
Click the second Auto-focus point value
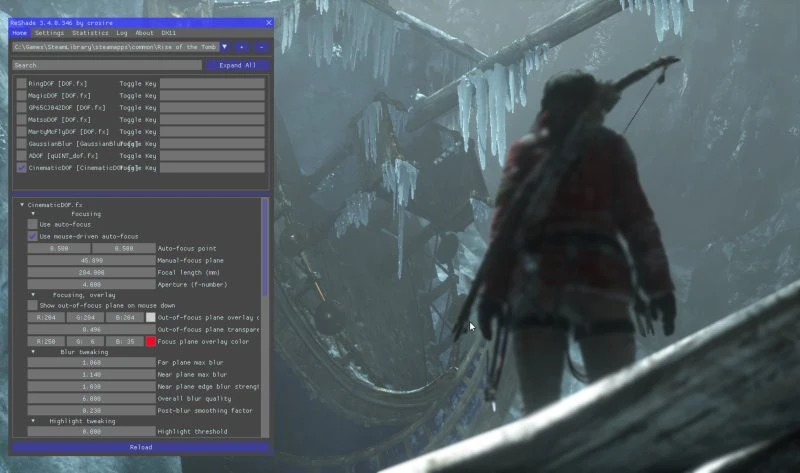coord(124,248)
